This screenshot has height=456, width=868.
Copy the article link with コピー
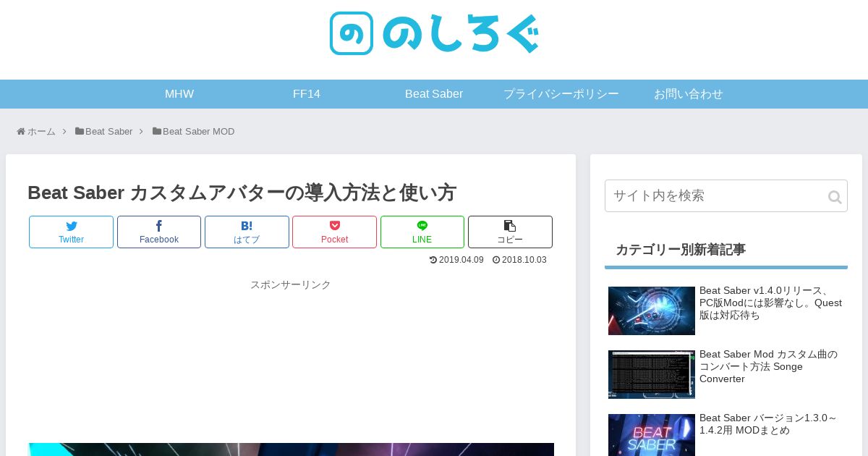(510, 232)
